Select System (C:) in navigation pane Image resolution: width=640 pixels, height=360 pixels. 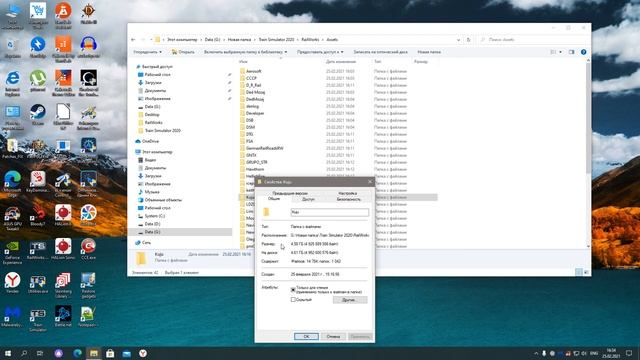[154, 216]
